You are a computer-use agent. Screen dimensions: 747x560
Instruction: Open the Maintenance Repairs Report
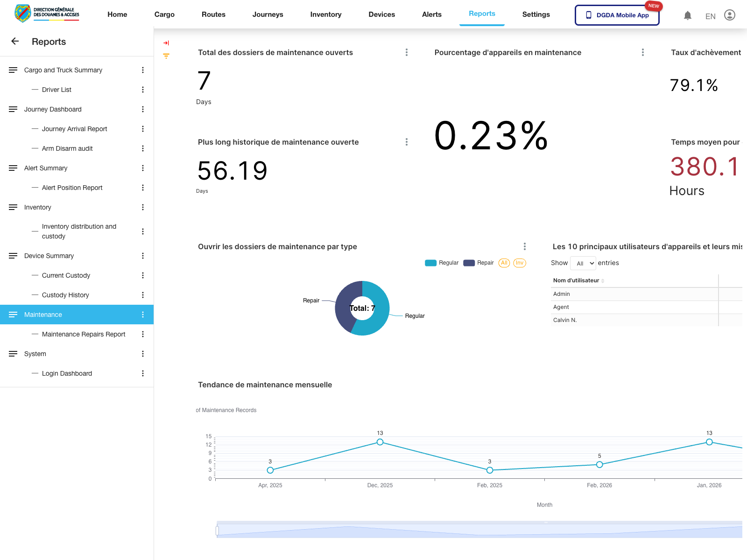(x=84, y=334)
